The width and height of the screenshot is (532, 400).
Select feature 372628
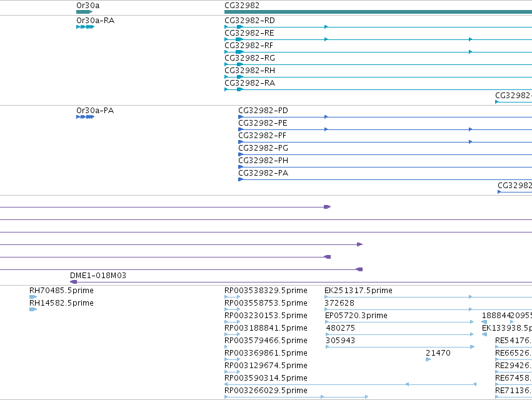click(339, 303)
